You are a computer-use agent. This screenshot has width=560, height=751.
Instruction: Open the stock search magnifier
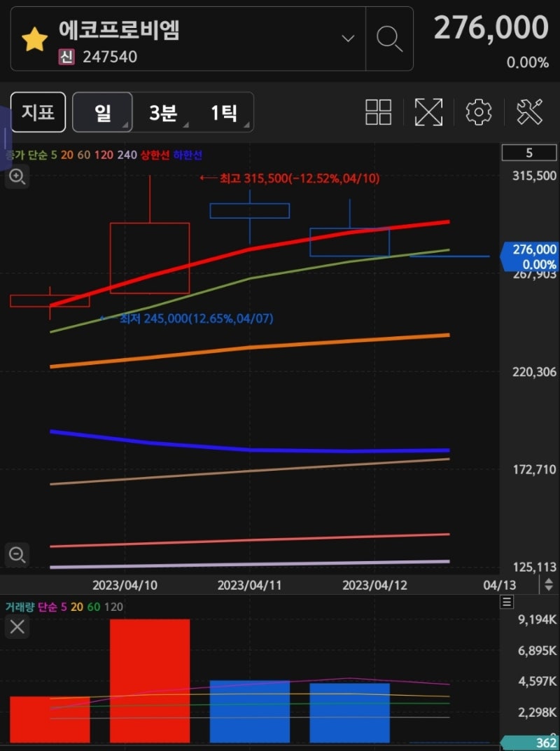tap(389, 39)
